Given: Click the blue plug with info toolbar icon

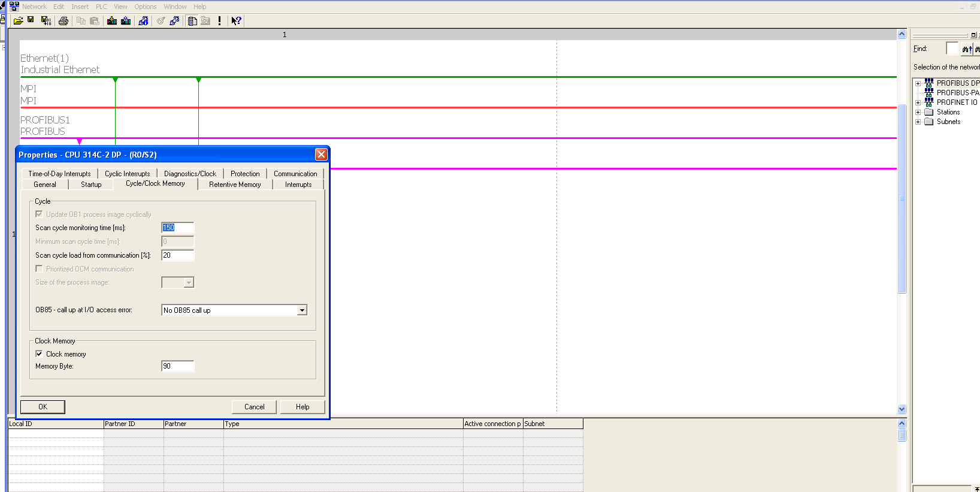Looking at the screenshot, I should pyautogui.click(x=143, y=20).
